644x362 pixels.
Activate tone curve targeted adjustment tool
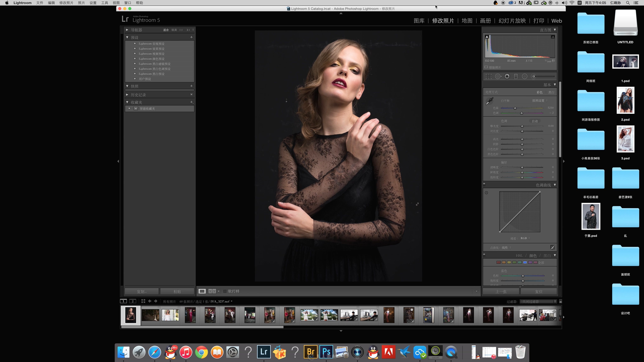coord(486,193)
